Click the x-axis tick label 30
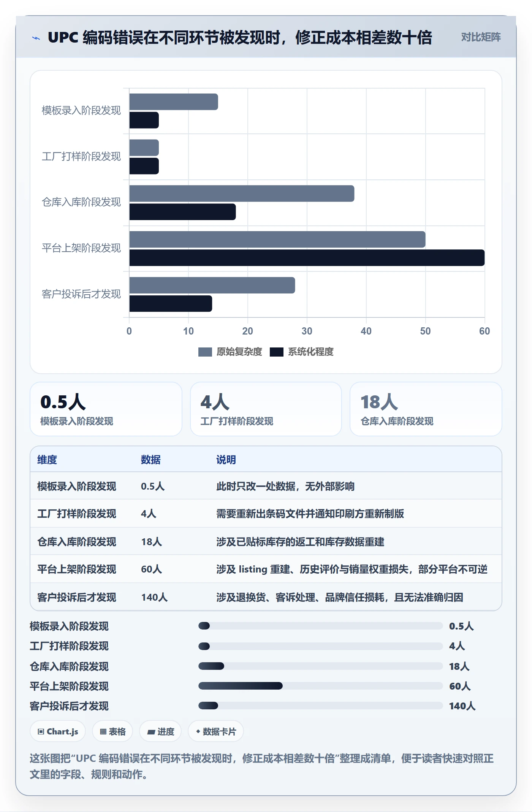 tap(307, 331)
